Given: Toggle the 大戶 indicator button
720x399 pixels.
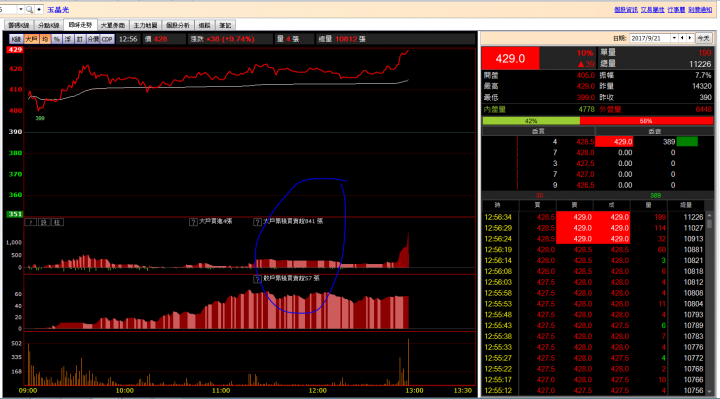Looking at the screenshot, I should click(x=31, y=39).
